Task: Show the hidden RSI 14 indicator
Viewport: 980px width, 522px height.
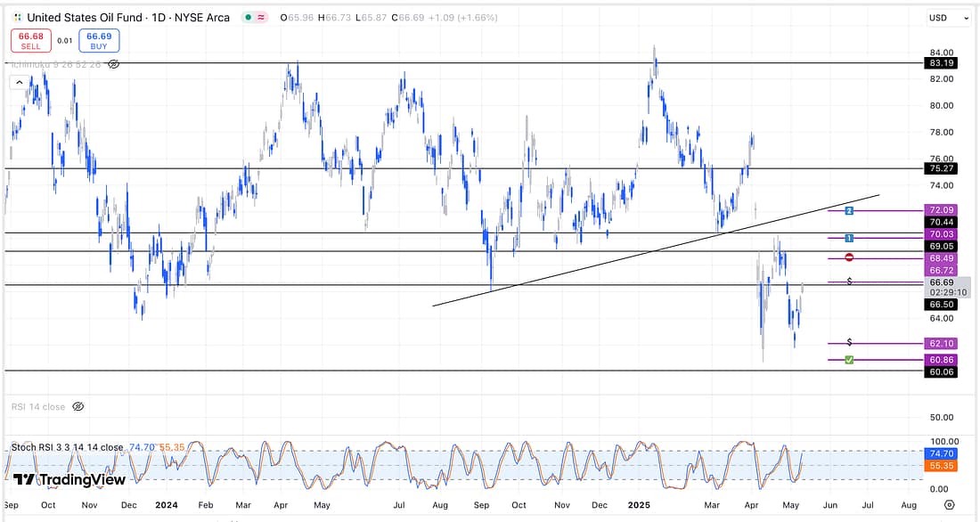Action: (x=78, y=406)
